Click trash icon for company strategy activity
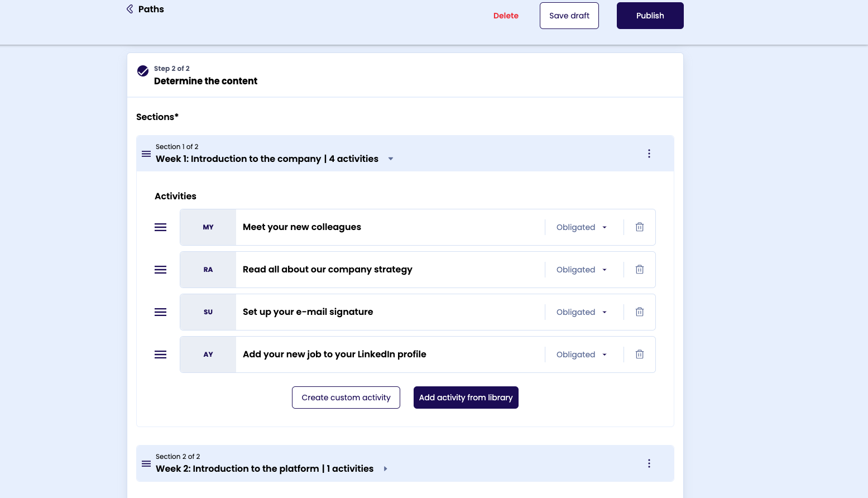Image resolution: width=868 pixels, height=498 pixels. [640, 270]
